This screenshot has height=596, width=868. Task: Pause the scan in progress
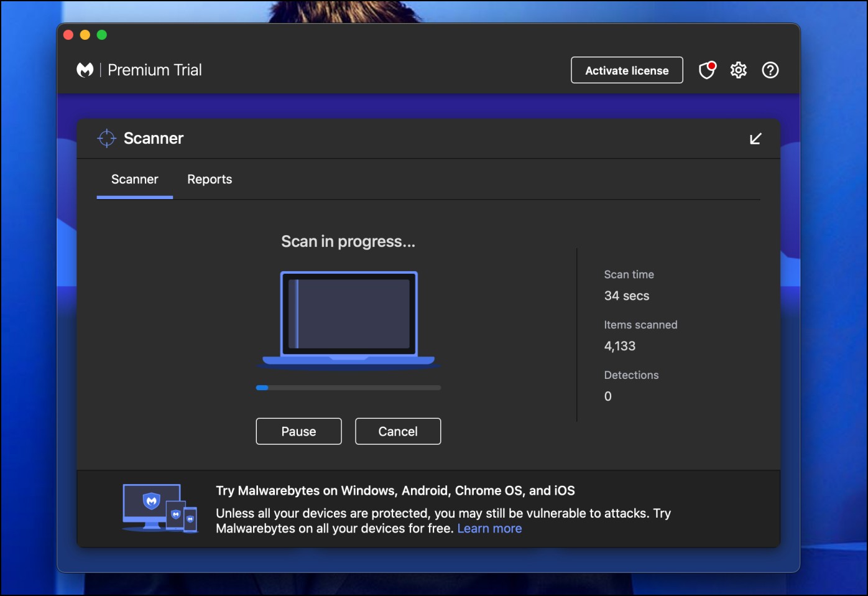tap(298, 431)
